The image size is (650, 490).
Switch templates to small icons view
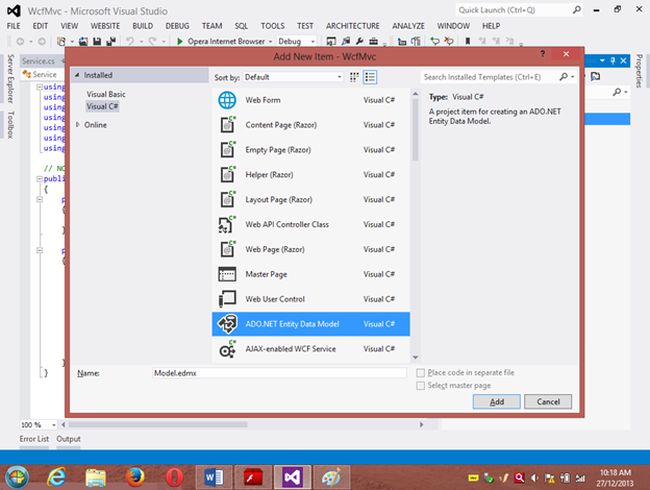coord(354,77)
